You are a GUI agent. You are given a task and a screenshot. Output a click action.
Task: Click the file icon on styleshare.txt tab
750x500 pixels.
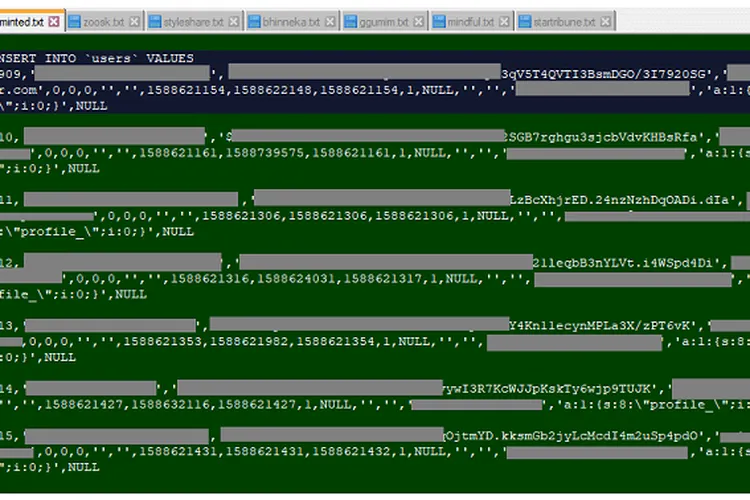[x=156, y=21]
